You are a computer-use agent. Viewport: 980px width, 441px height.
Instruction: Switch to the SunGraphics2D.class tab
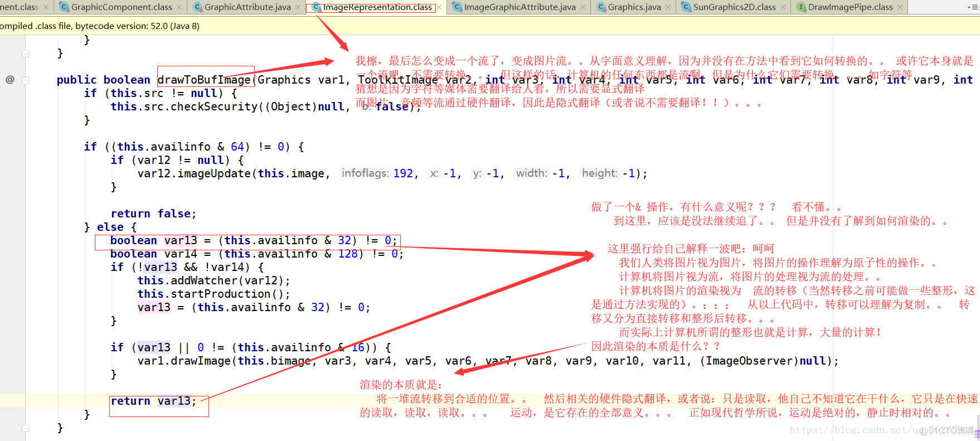pyautogui.click(x=733, y=7)
